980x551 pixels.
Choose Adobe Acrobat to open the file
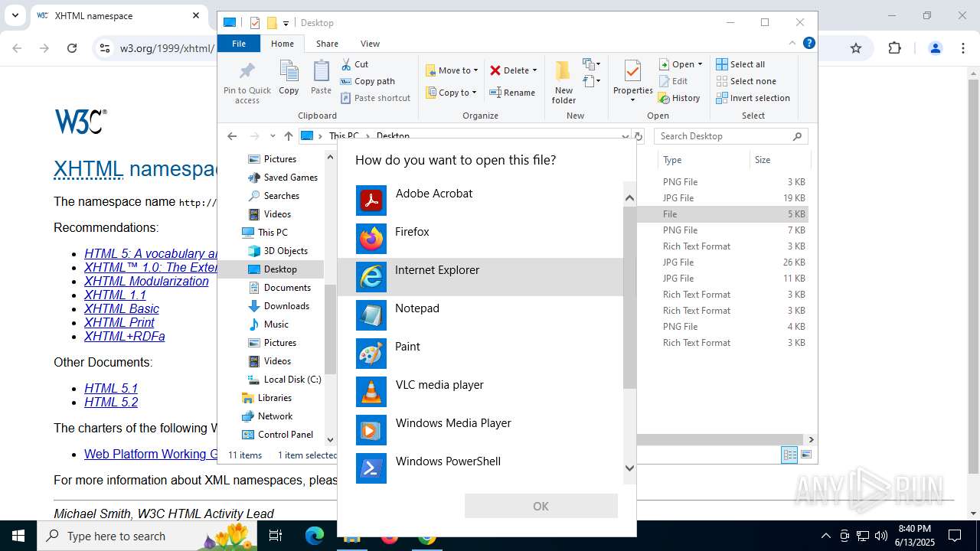point(480,201)
